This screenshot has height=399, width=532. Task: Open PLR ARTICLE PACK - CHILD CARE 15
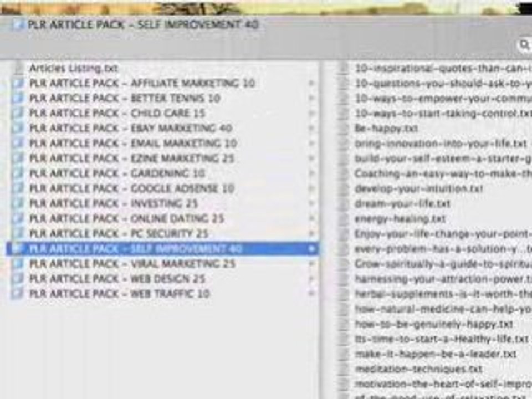point(117,113)
